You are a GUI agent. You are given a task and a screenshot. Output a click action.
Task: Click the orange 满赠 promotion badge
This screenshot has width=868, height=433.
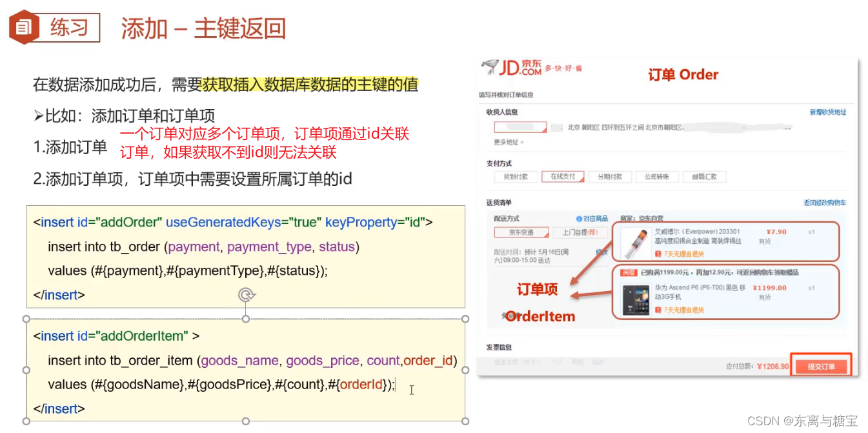(629, 273)
